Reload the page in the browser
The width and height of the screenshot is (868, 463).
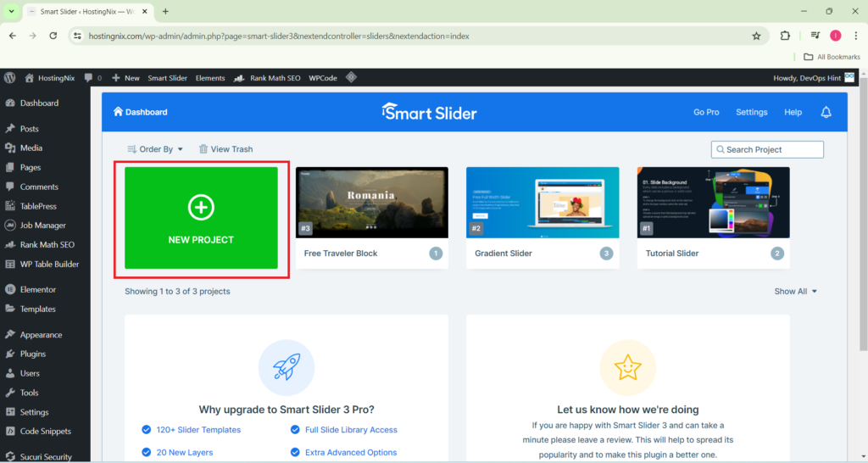tap(53, 36)
